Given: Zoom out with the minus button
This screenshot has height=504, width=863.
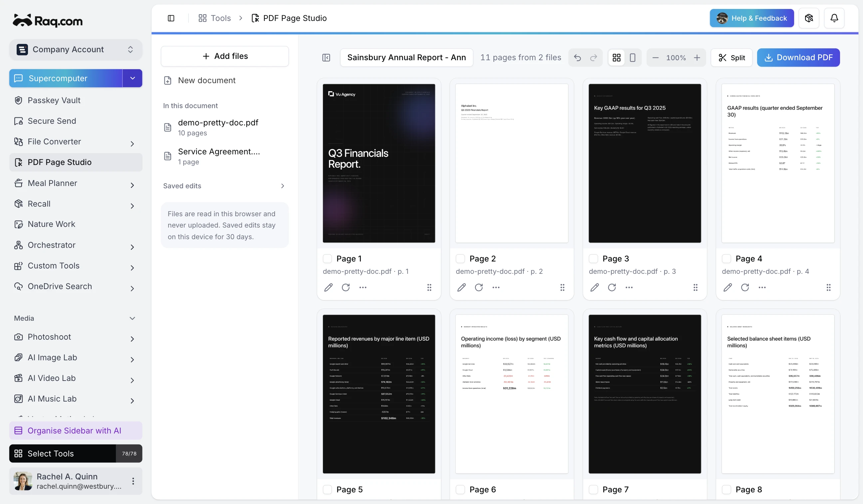Looking at the screenshot, I should 655,58.
